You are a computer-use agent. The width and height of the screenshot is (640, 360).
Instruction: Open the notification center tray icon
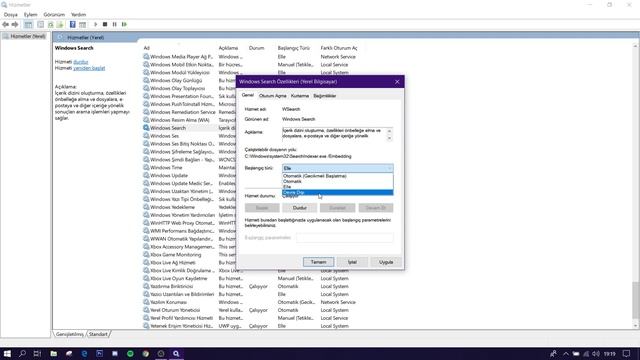click(x=627, y=353)
